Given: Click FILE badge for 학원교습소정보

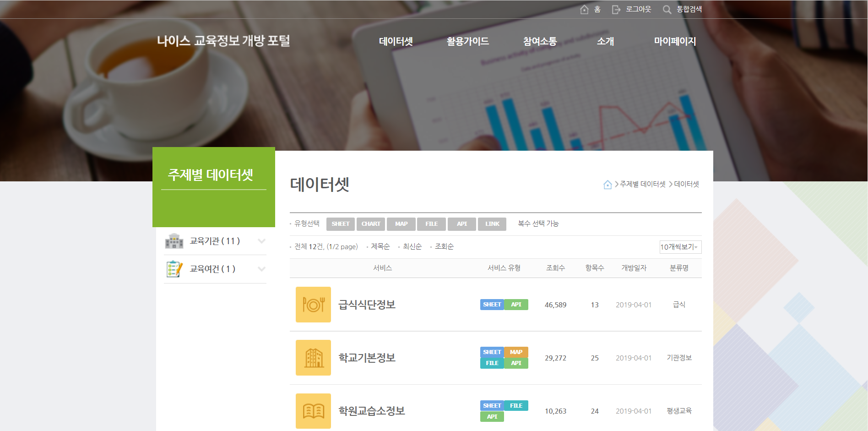Looking at the screenshot, I should [x=516, y=406].
